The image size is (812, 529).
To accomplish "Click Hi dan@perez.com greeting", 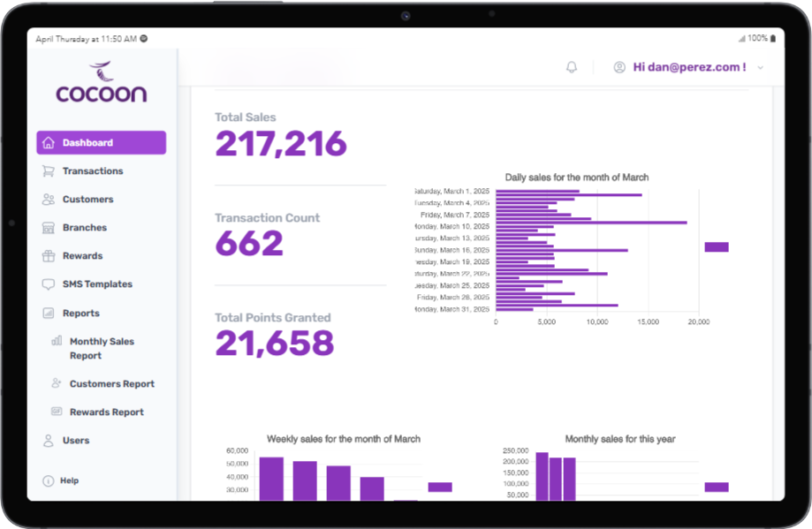I will 689,67.
